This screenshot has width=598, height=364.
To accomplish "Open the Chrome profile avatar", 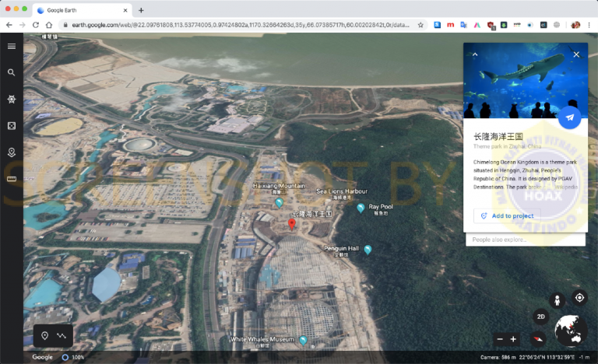I will point(575,25).
